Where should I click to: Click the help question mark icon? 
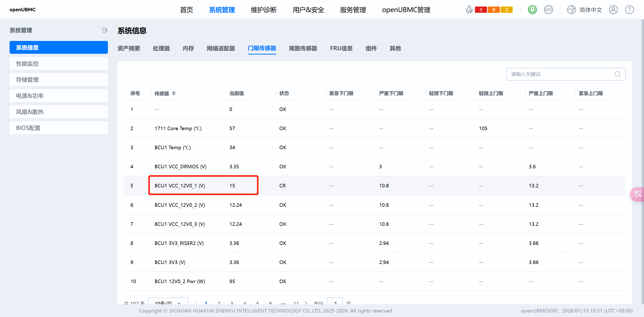[x=629, y=10]
